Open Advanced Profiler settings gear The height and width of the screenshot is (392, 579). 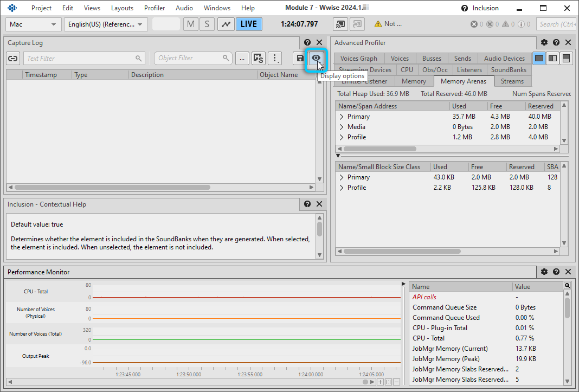544,42
